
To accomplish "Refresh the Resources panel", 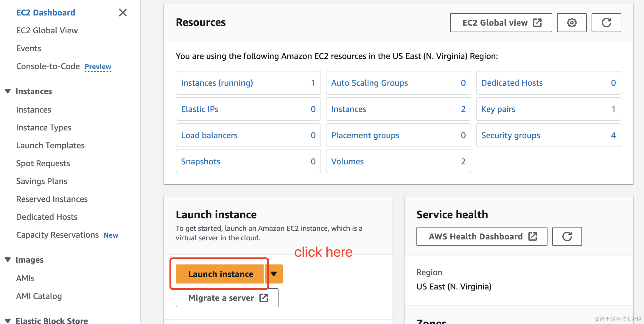I will (x=606, y=23).
